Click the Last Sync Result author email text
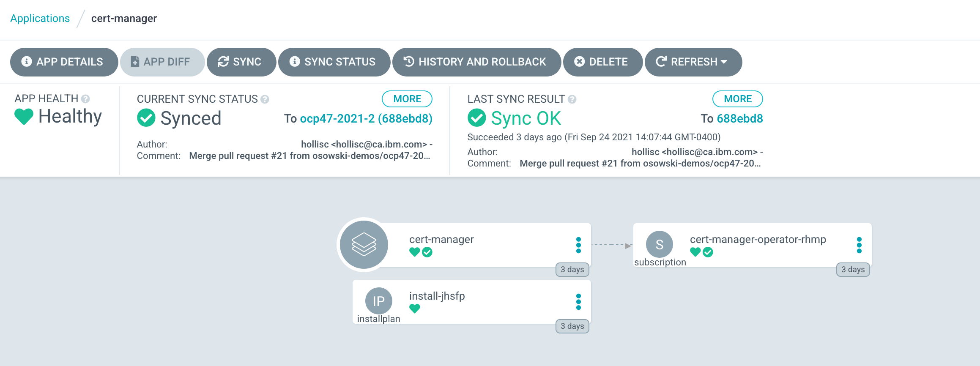980x366 pixels. (697, 152)
